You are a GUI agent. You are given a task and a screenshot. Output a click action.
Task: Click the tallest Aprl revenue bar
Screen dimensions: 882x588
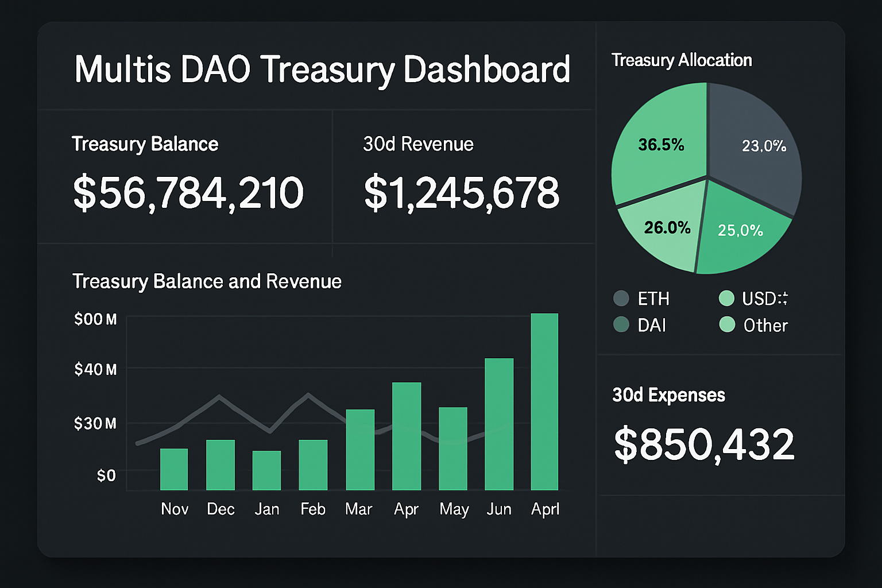point(544,402)
